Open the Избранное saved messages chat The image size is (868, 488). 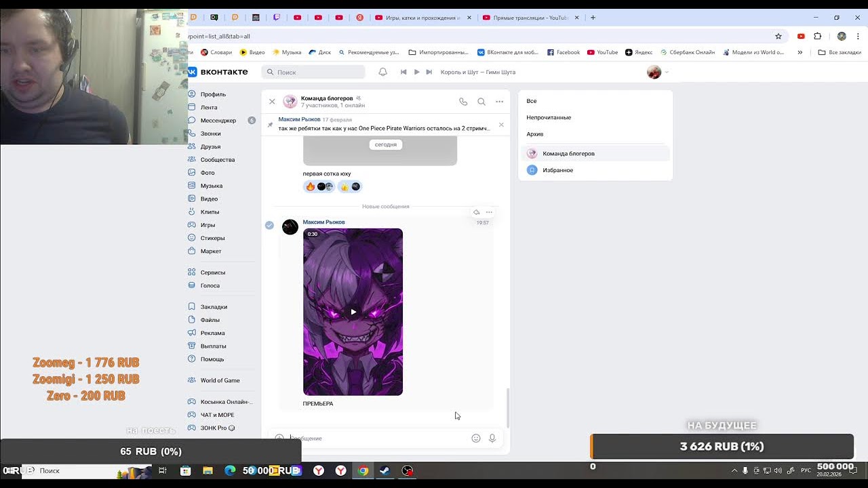pyautogui.click(x=595, y=170)
